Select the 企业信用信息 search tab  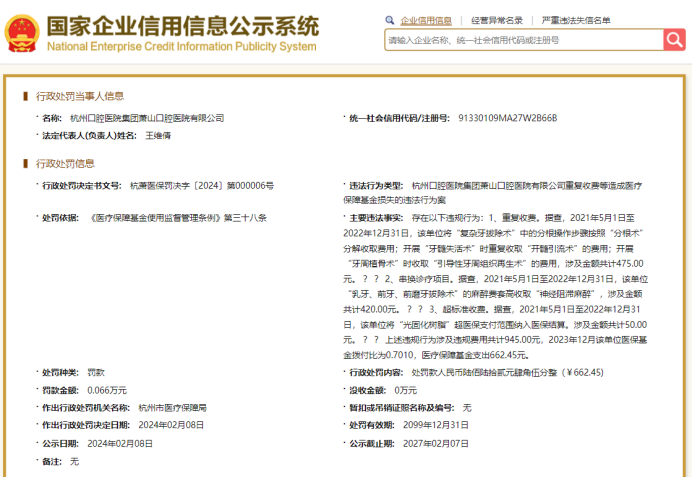coord(426,20)
